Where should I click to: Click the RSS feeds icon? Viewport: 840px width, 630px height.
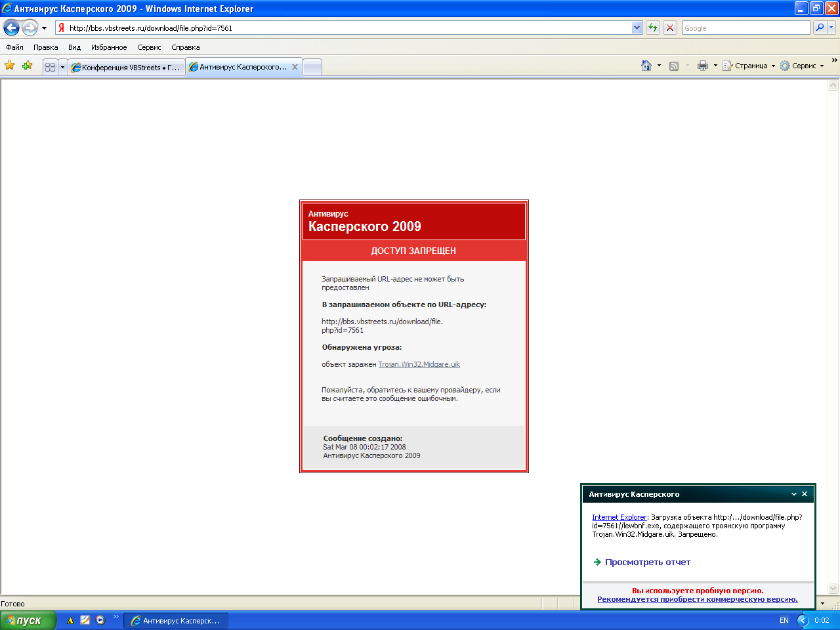[x=674, y=66]
